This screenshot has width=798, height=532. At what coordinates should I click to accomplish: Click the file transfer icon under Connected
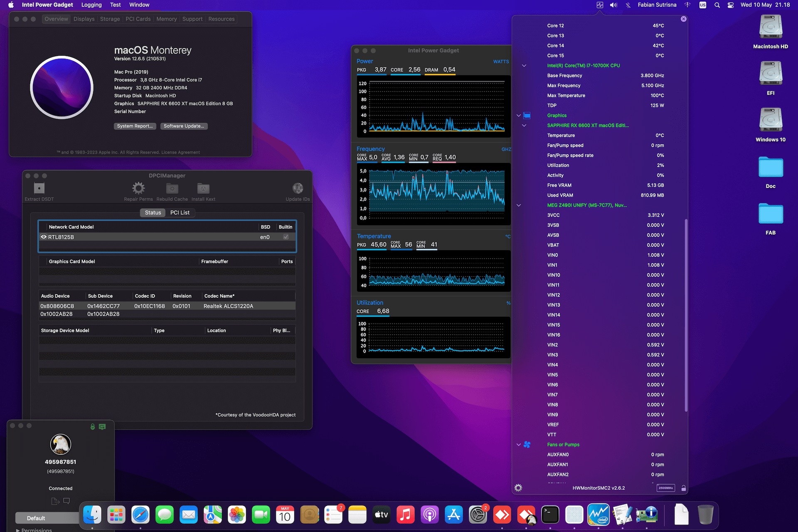tap(55, 501)
